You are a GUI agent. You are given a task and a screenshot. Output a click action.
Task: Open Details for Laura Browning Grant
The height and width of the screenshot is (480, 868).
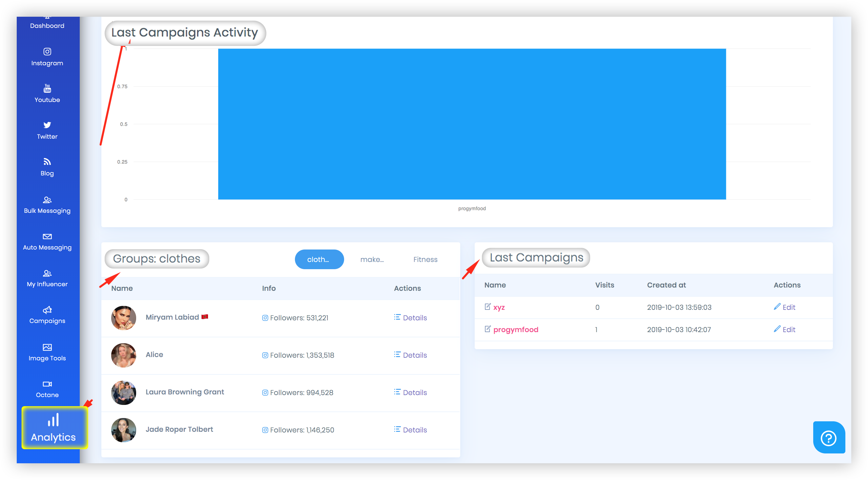(x=414, y=392)
